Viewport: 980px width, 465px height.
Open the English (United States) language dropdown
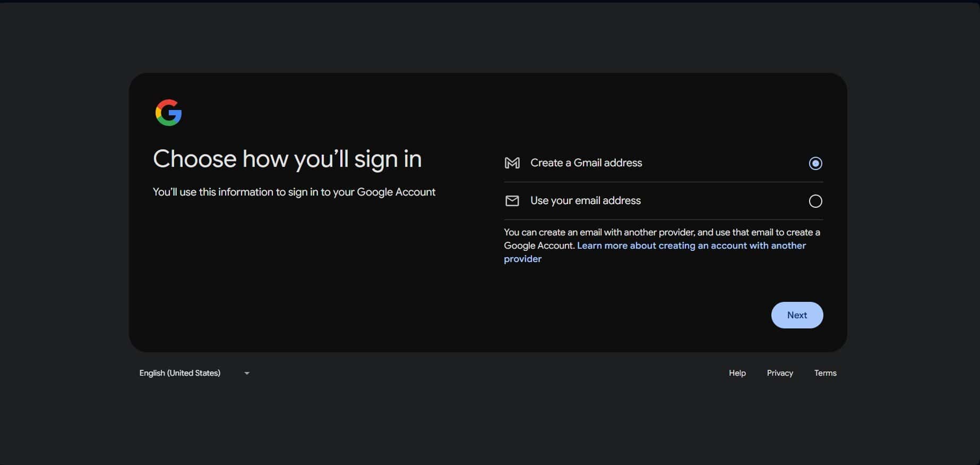tap(194, 373)
